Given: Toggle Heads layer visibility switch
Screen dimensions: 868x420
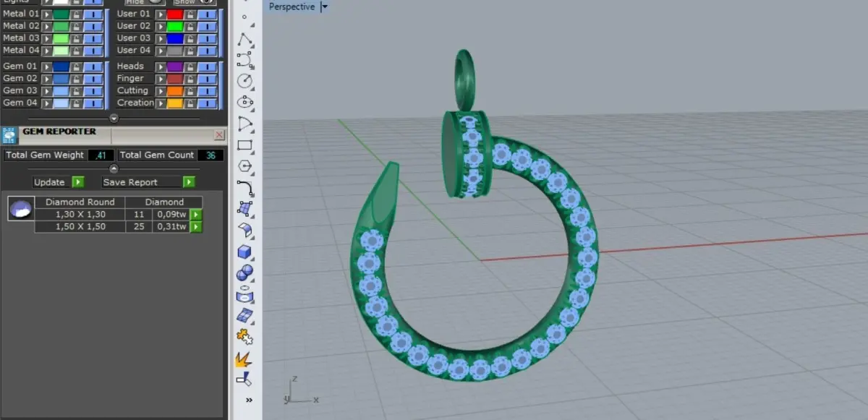Looking at the screenshot, I should click(207, 67).
